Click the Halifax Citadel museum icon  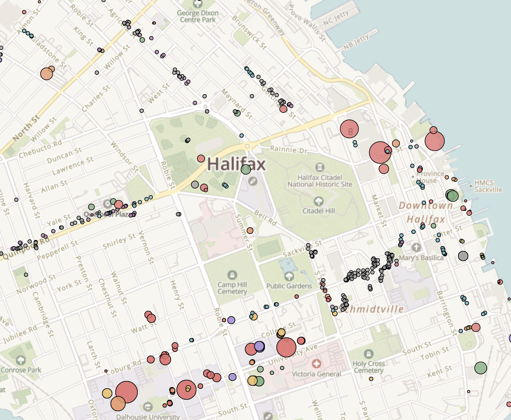(320, 167)
